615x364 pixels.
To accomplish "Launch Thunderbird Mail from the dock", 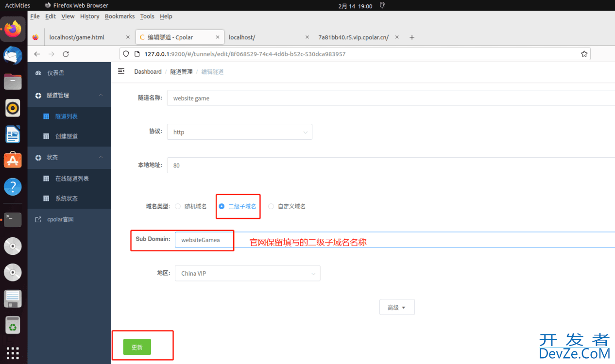I will coord(13,55).
